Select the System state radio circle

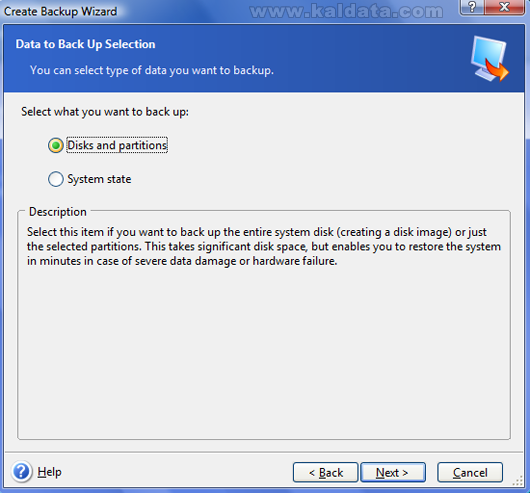pos(55,179)
